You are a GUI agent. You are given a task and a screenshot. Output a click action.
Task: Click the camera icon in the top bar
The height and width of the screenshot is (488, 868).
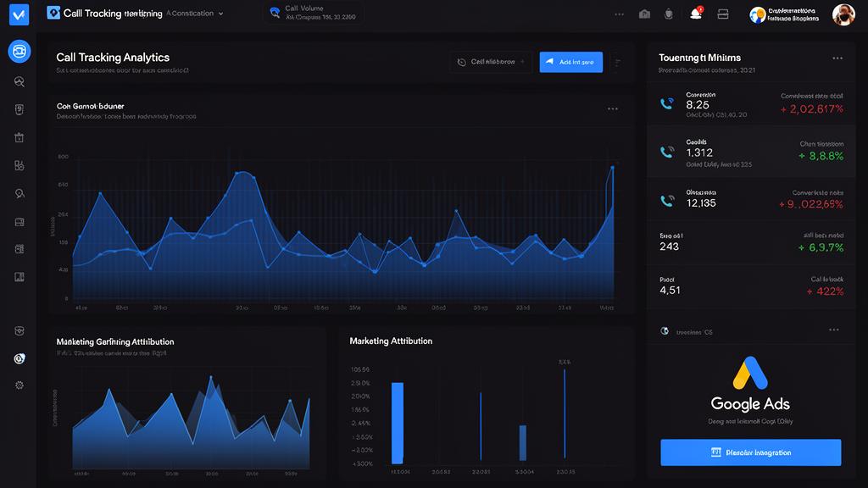point(644,14)
